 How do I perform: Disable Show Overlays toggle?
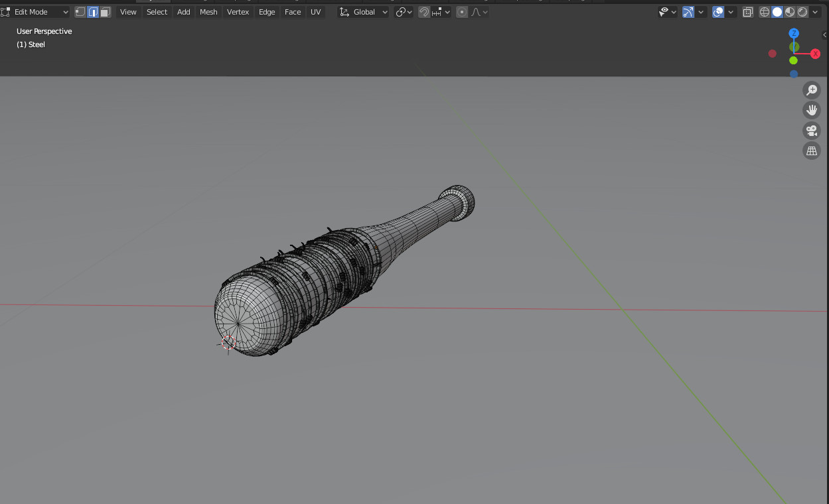717,11
